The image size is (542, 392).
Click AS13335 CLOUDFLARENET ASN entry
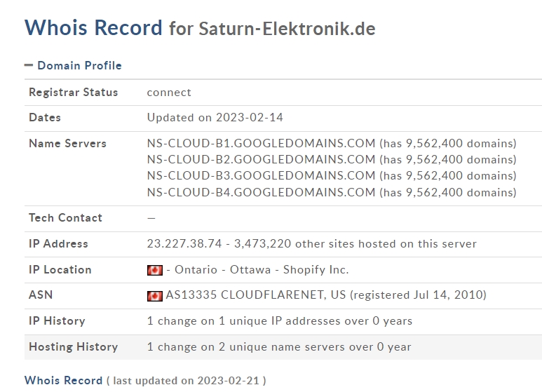[255, 295]
